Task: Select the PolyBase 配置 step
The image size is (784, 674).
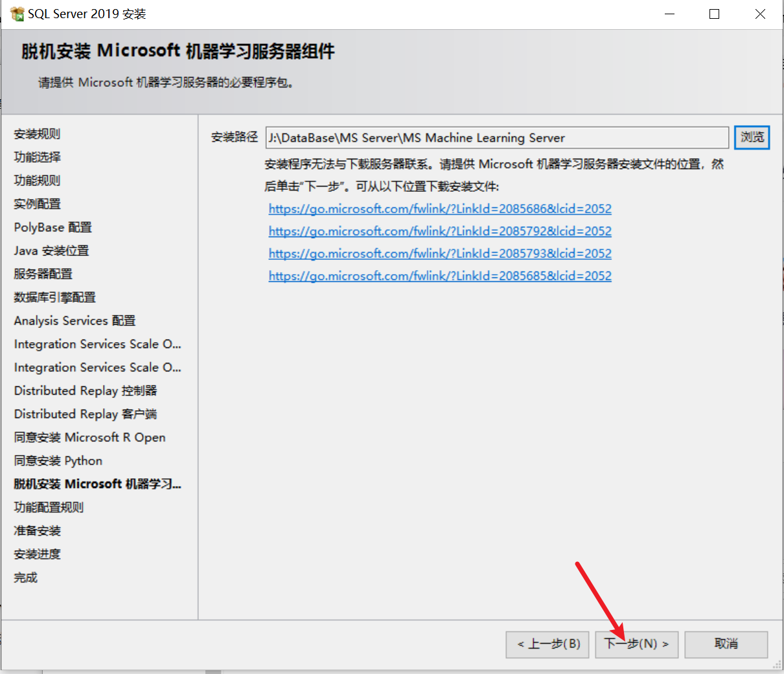Action: click(52, 227)
